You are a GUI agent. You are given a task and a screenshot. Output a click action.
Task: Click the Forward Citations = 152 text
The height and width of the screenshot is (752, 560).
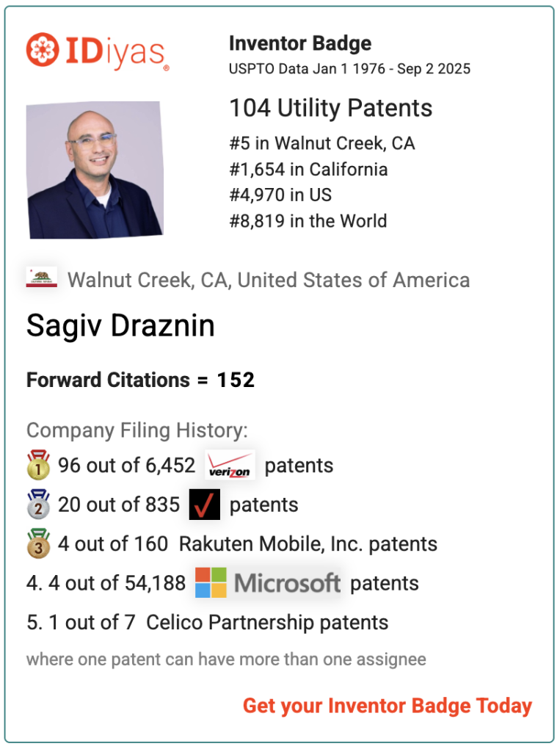pyautogui.click(x=140, y=380)
